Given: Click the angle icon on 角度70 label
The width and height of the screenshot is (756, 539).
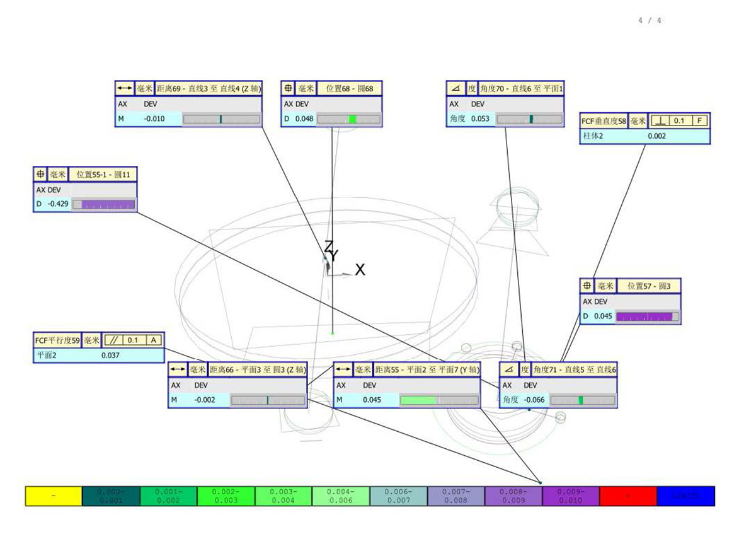Looking at the screenshot, I should coord(454,89).
